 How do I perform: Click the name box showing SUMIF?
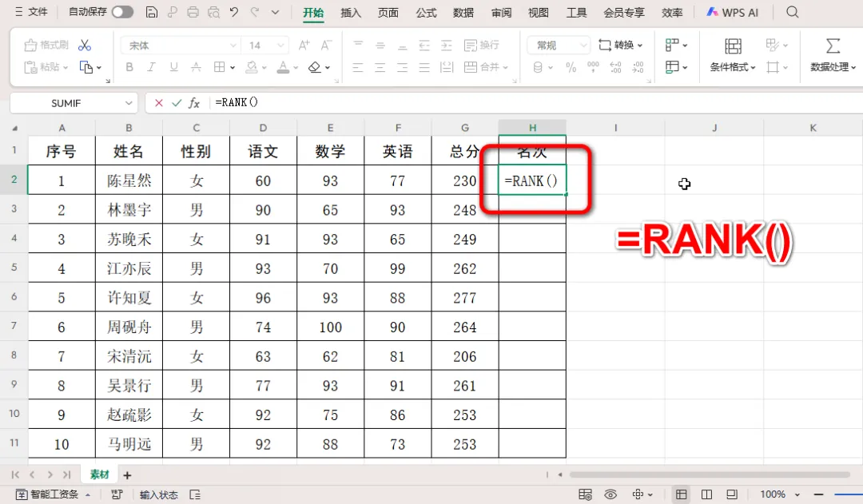[66, 103]
